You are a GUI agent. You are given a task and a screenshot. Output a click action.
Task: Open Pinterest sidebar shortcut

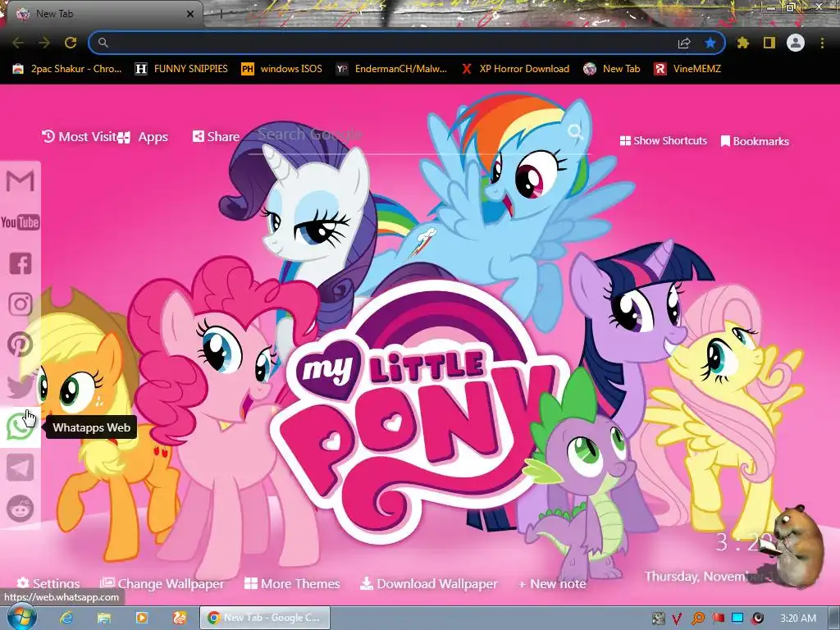coord(21,345)
